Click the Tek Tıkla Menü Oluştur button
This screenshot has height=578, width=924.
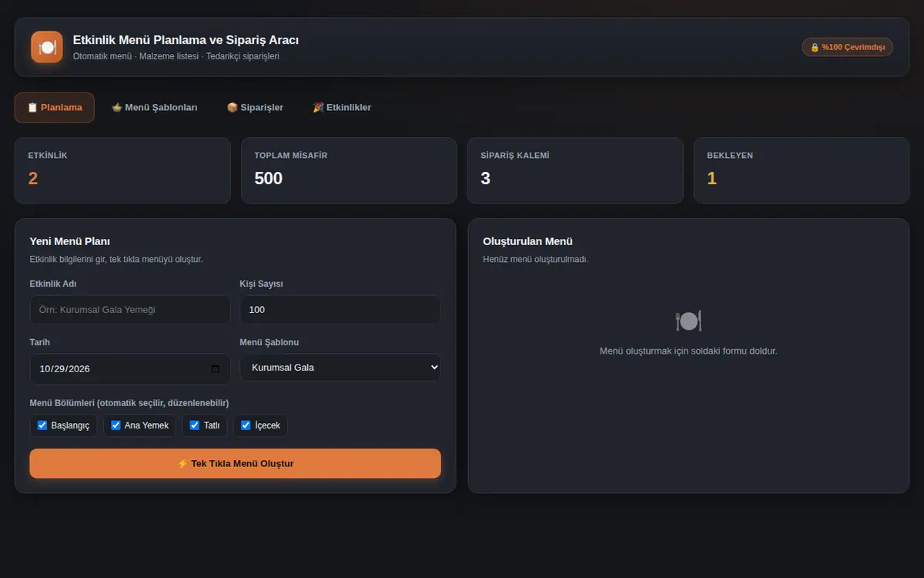pos(236,463)
